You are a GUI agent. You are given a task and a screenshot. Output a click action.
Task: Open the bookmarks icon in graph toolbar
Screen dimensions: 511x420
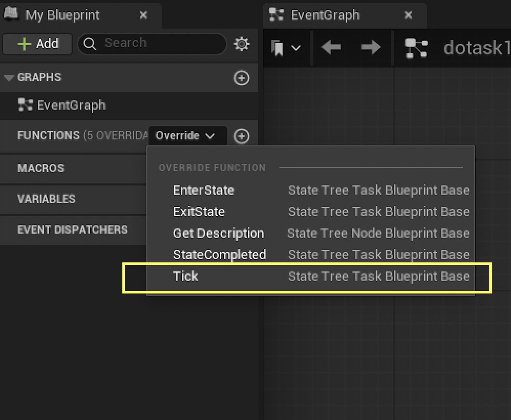(278, 48)
